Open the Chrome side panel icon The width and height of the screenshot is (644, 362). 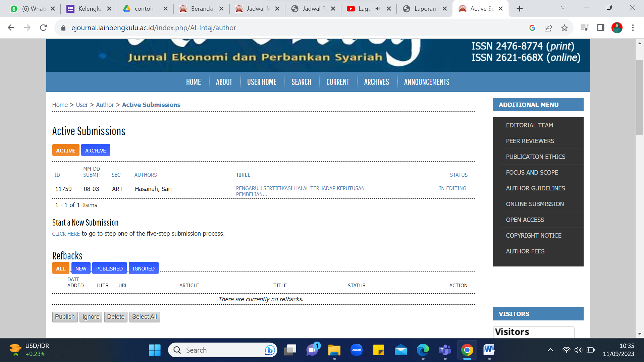click(x=600, y=28)
